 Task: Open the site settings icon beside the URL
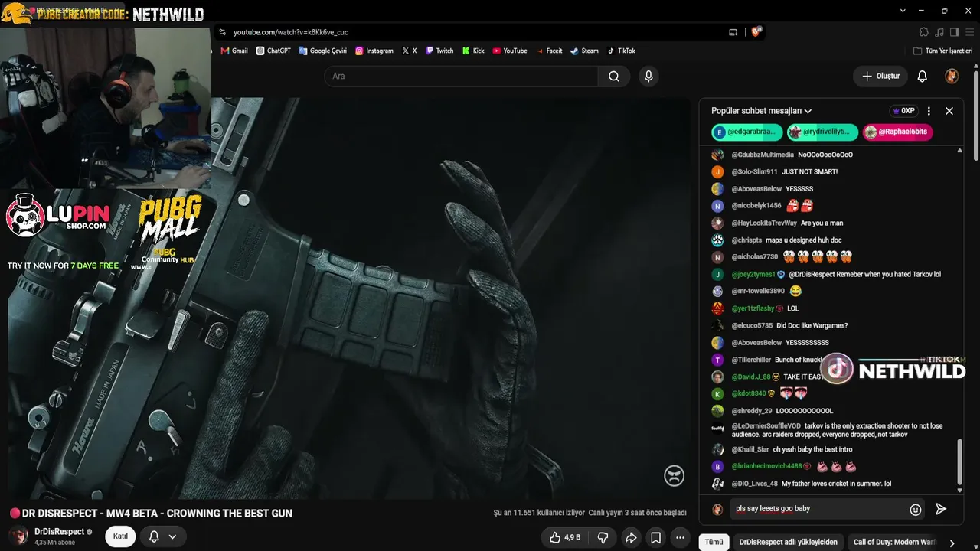pos(222,32)
